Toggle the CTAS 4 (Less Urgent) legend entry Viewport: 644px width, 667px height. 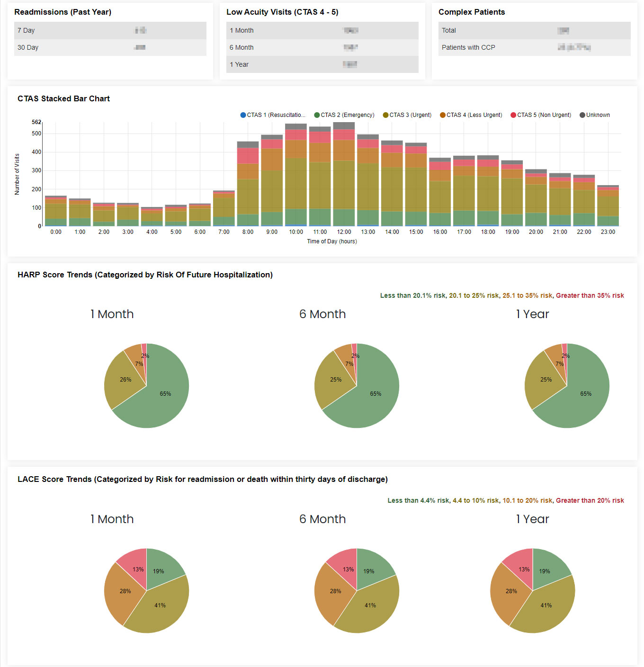[471, 115]
